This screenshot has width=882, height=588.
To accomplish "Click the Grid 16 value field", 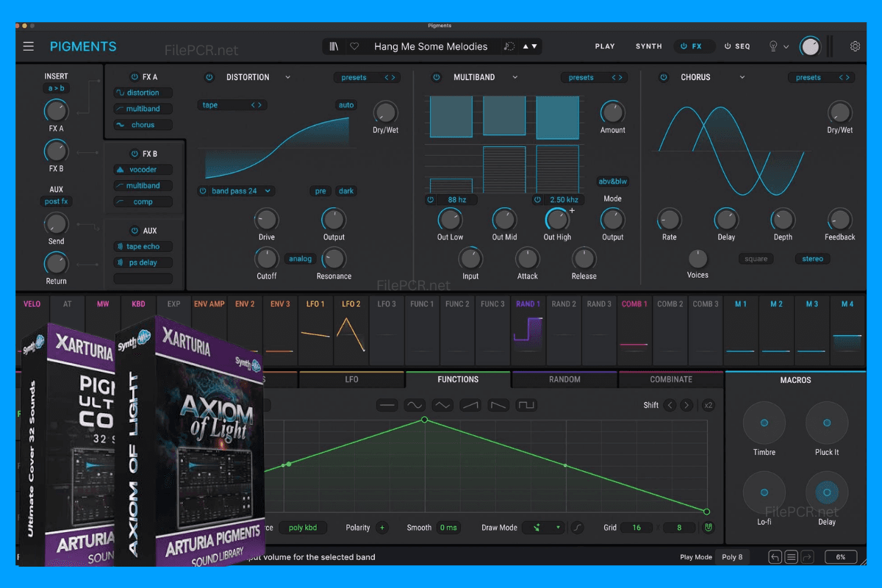I will (x=637, y=528).
